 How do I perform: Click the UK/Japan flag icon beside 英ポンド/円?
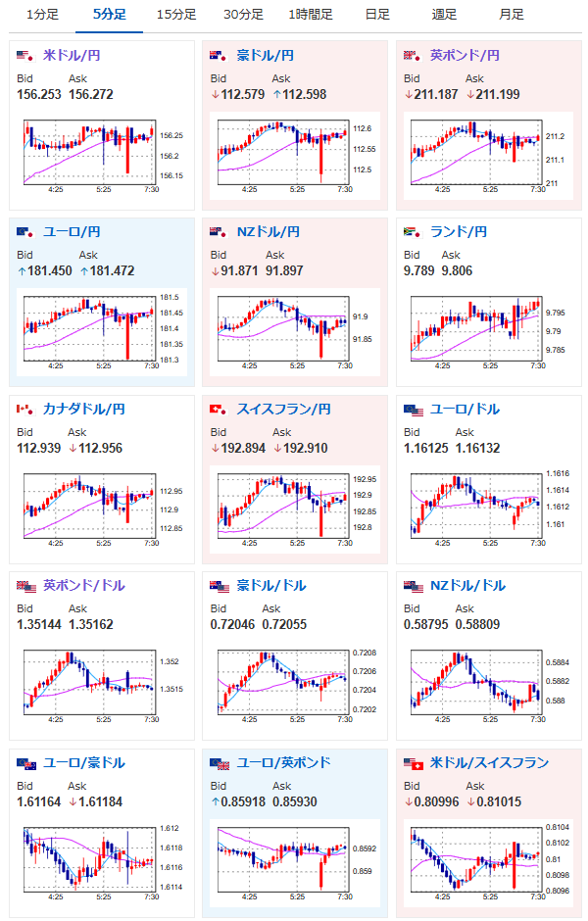pos(413,56)
